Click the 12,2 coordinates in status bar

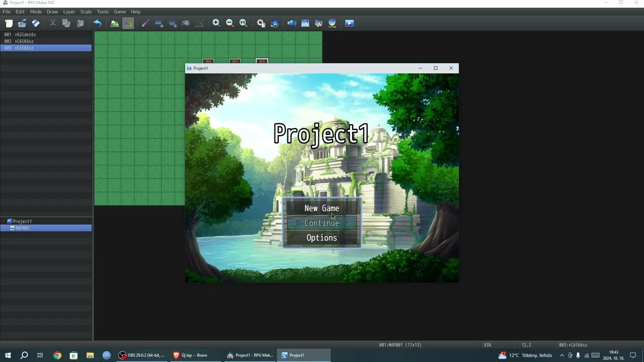(x=526, y=345)
